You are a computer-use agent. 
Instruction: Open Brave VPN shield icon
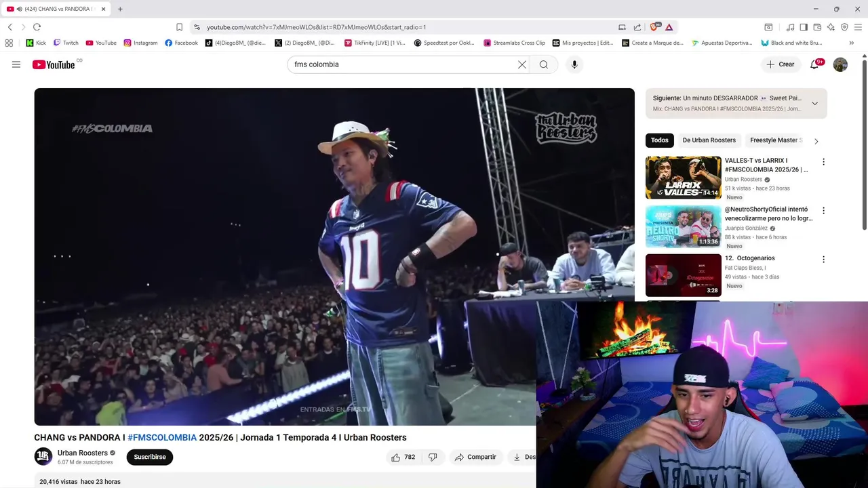tap(844, 27)
